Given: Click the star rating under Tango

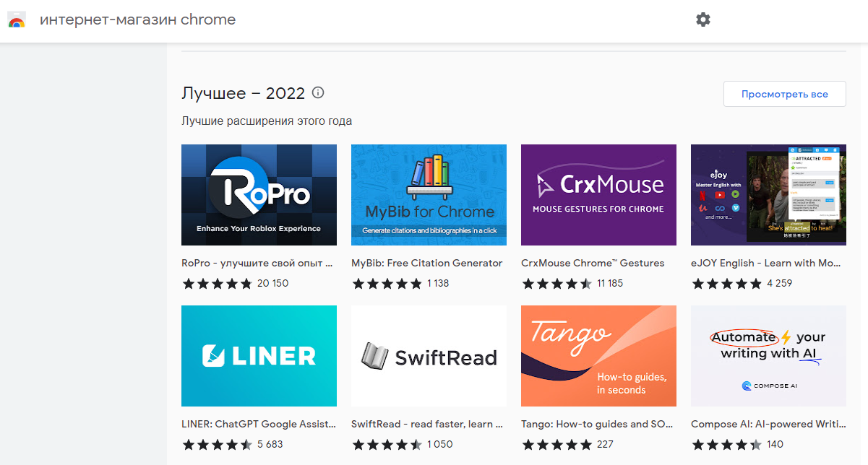Looking at the screenshot, I should tap(557, 445).
